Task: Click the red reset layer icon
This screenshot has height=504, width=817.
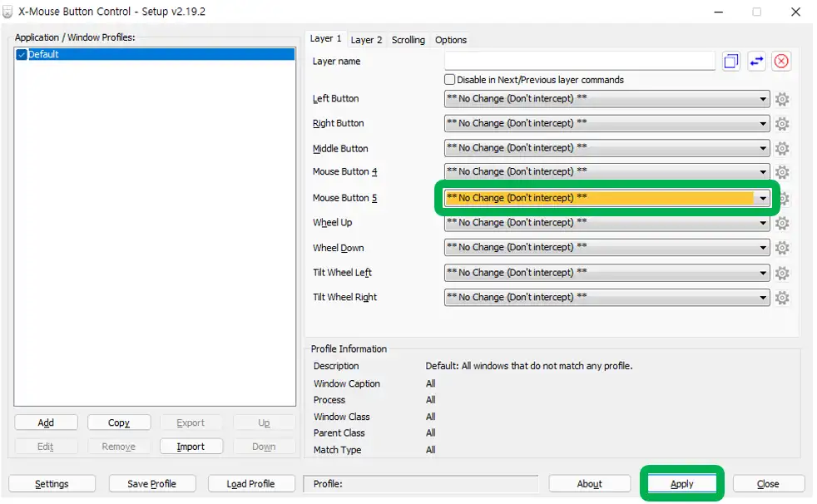Action: pos(781,62)
